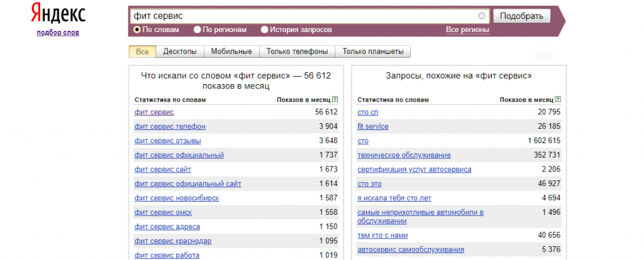Select the '3 904' impressions value
644x260 pixels.
tap(328, 126)
